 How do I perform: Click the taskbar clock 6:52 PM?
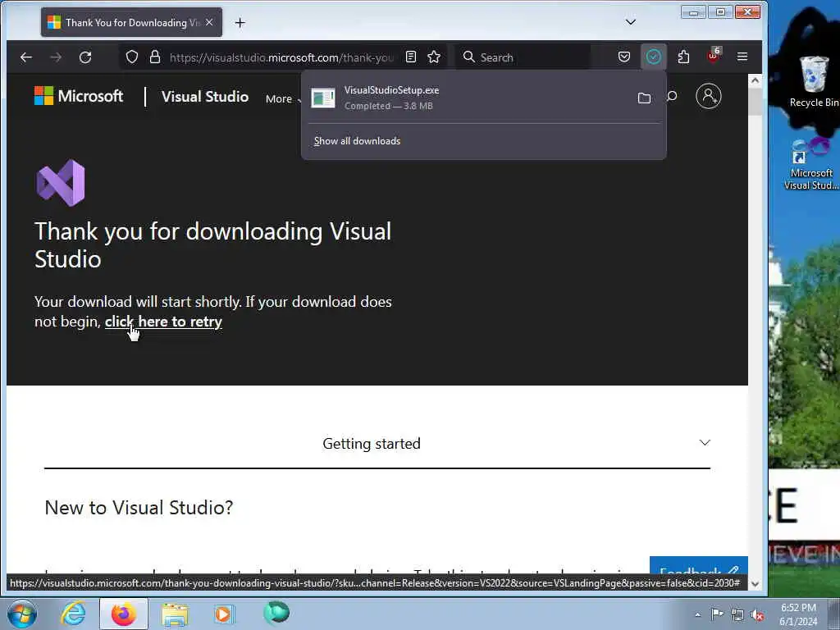[x=798, y=614]
